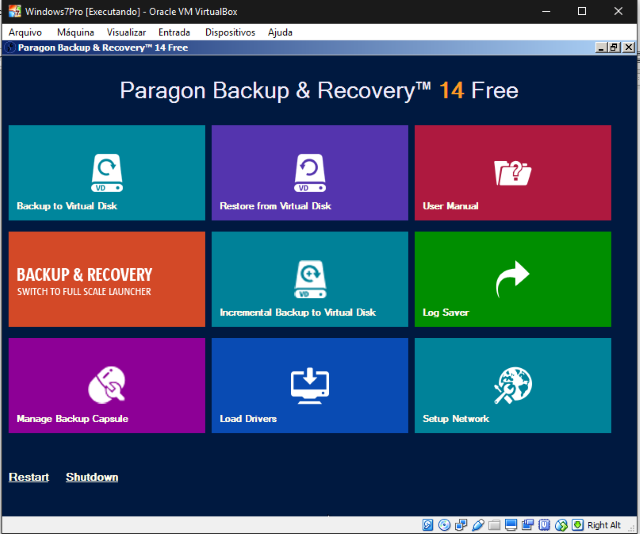Open the Entrada menu
Screen dimensions: 640x534
click(x=174, y=32)
